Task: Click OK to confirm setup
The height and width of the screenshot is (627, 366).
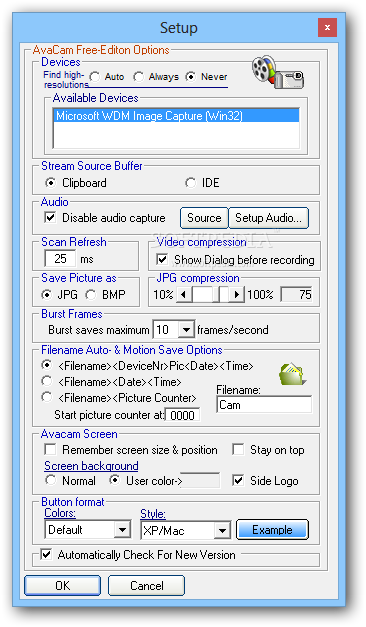Action: coord(62,585)
